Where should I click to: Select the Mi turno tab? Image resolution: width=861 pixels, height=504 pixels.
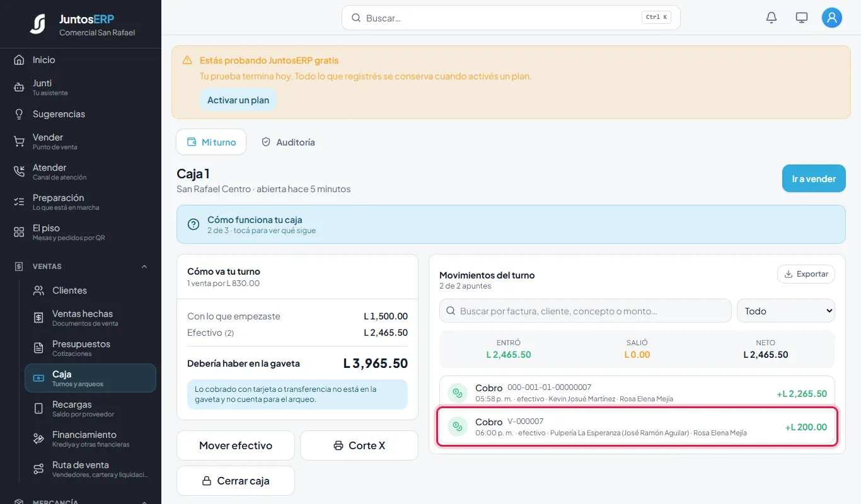point(211,142)
